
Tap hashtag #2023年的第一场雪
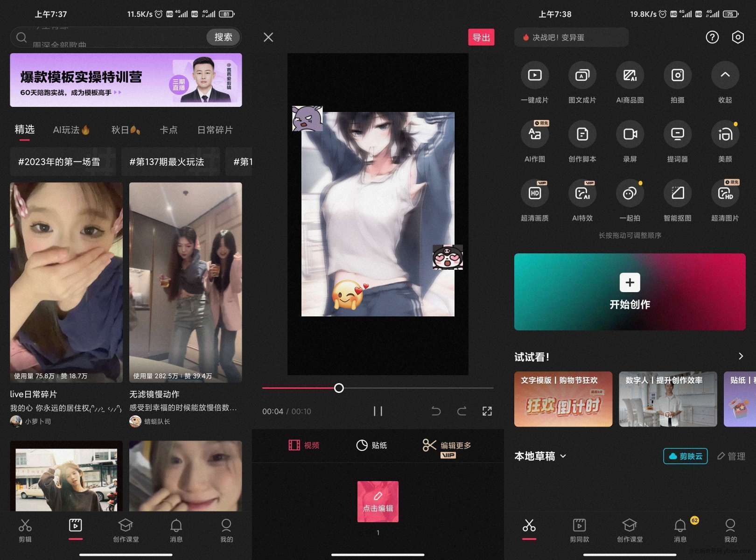[x=63, y=161]
